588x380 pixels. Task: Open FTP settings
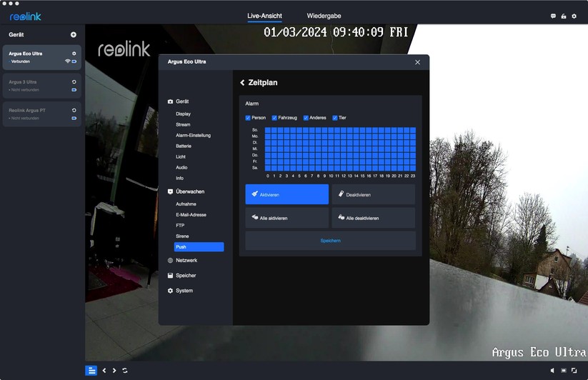(x=180, y=226)
